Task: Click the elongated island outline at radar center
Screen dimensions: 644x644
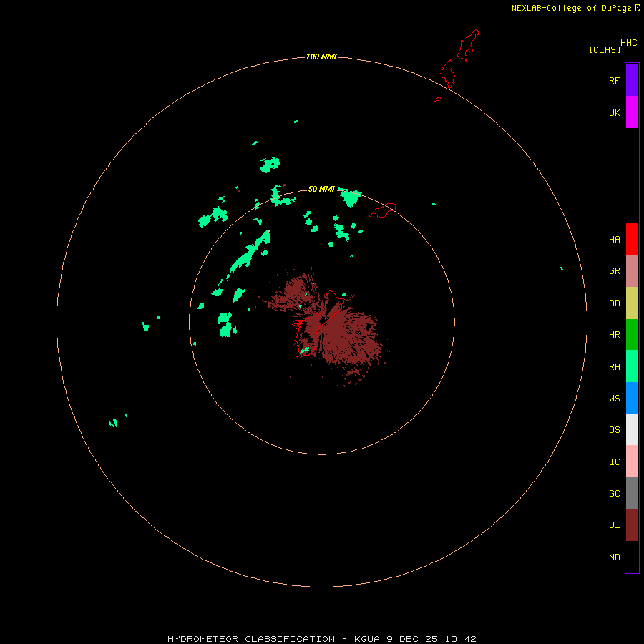Action: point(319,323)
